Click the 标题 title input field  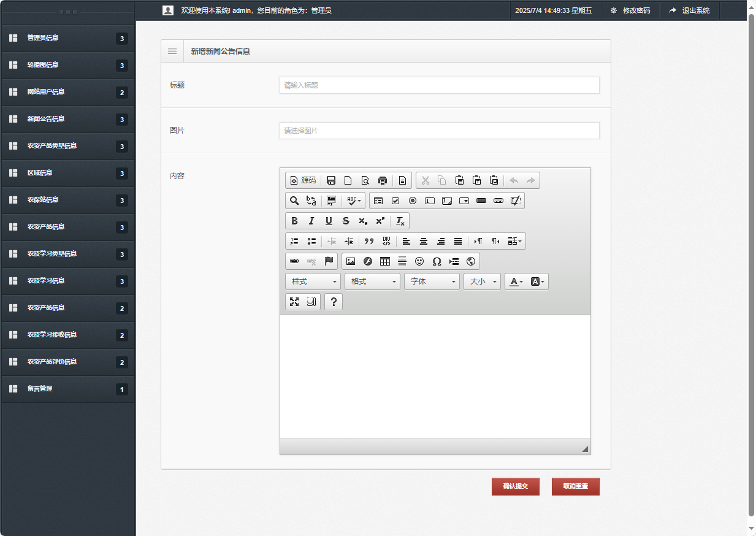click(439, 85)
